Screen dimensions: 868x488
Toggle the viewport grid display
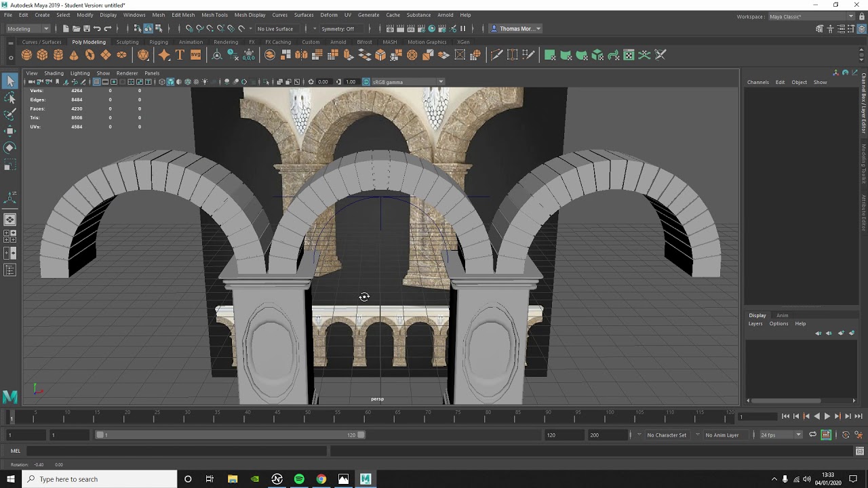coord(96,82)
